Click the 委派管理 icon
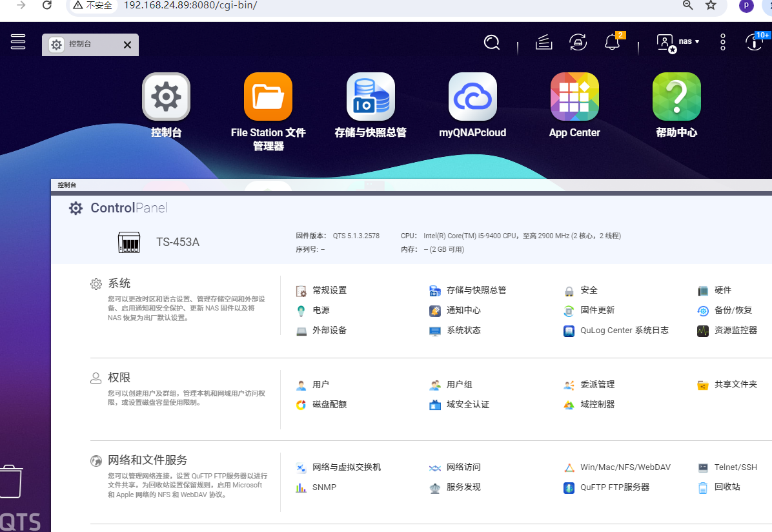This screenshot has width=772, height=532. 569,385
